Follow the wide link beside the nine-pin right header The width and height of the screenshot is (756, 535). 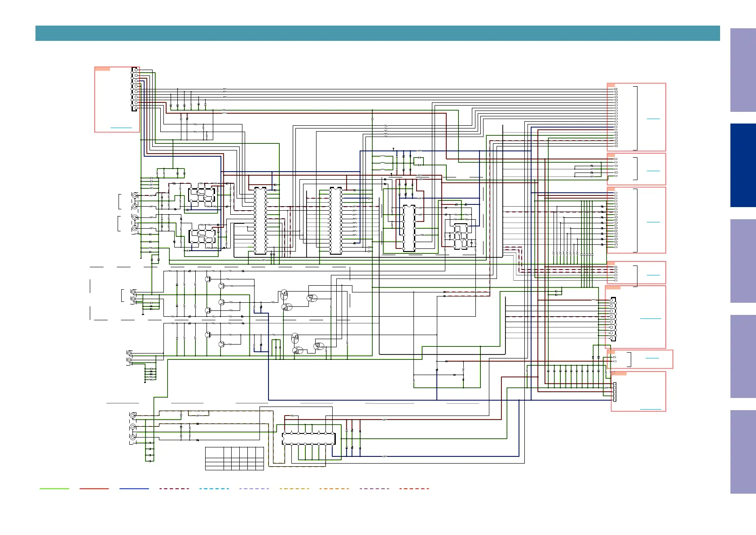click(651, 318)
